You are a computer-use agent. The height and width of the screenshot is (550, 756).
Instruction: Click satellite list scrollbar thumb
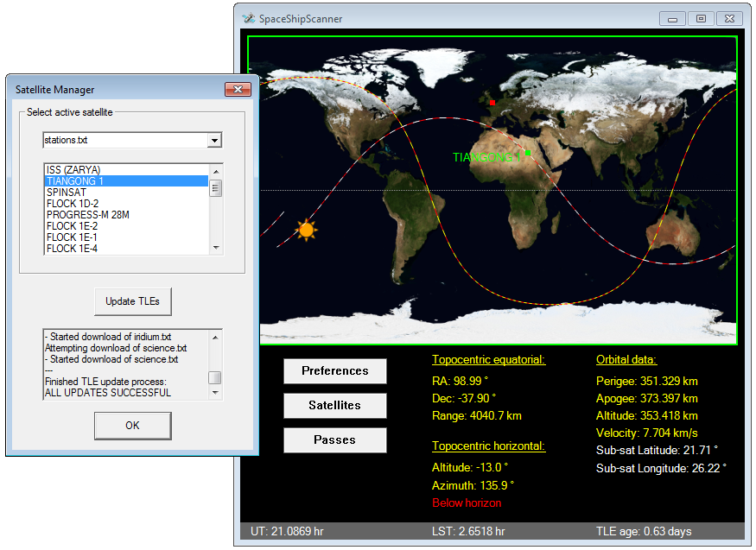(x=216, y=188)
